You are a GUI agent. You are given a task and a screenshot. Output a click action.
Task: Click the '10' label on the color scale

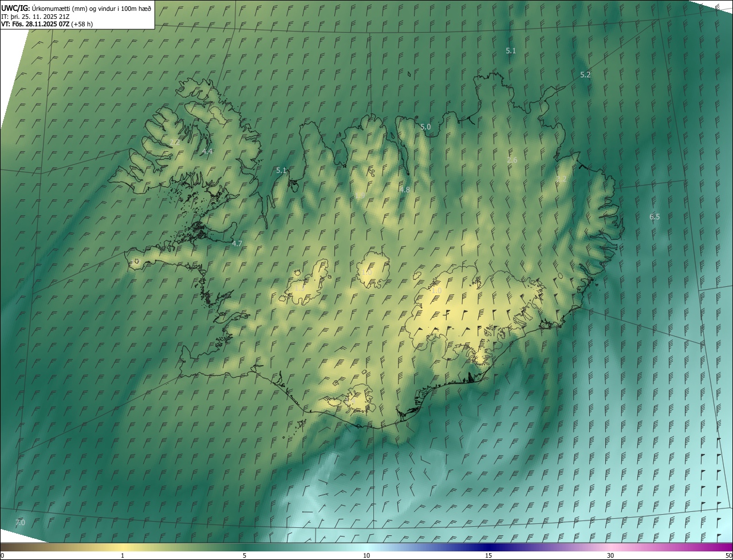(366, 556)
